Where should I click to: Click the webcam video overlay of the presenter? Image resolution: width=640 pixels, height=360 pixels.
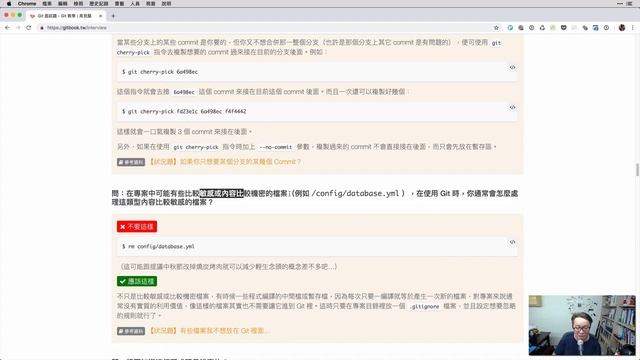(582, 325)
